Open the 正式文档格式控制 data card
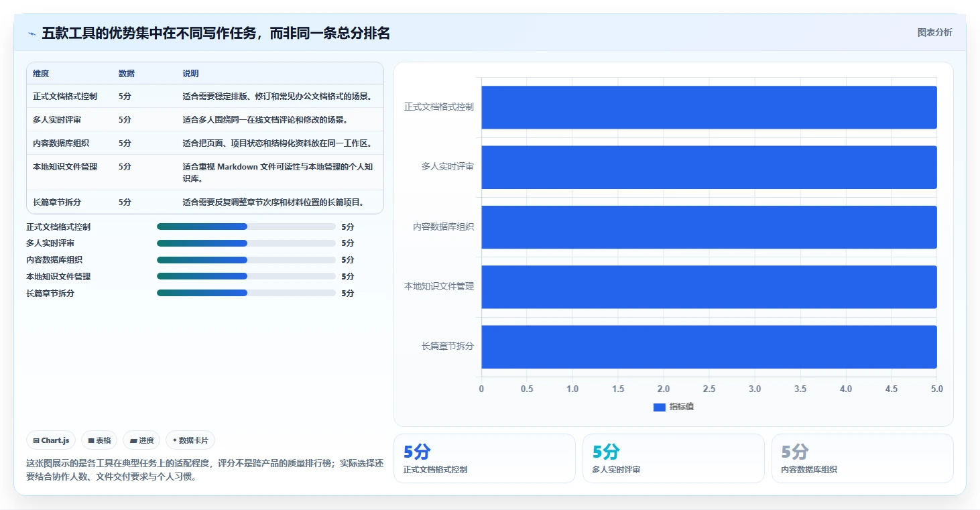The image size is (980, 510). click(x=485, y=458)
